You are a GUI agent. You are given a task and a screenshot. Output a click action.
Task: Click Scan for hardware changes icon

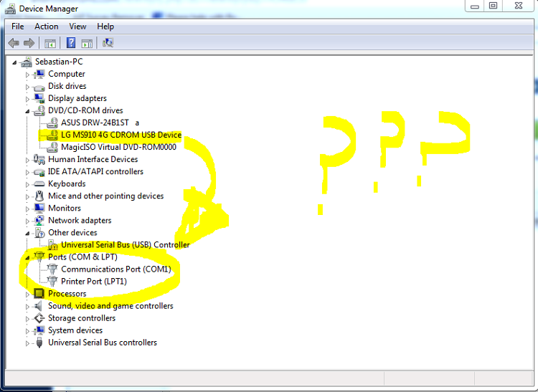108,43
